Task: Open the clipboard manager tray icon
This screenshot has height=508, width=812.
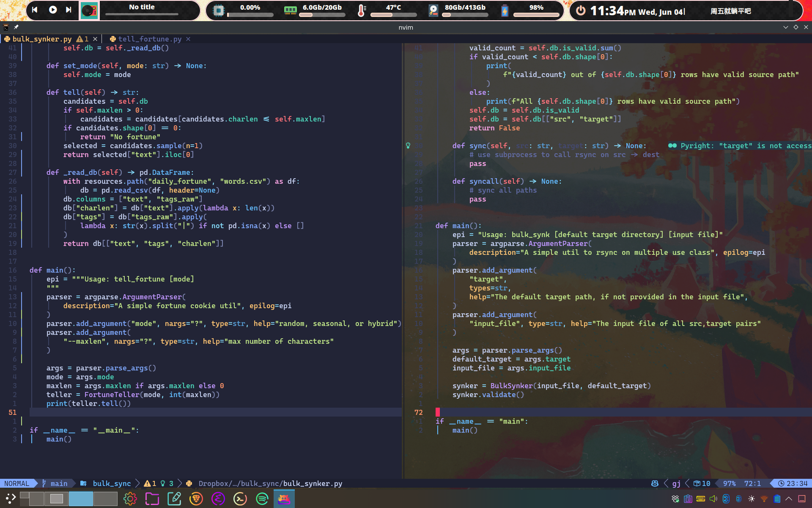Action: point(688,499)
